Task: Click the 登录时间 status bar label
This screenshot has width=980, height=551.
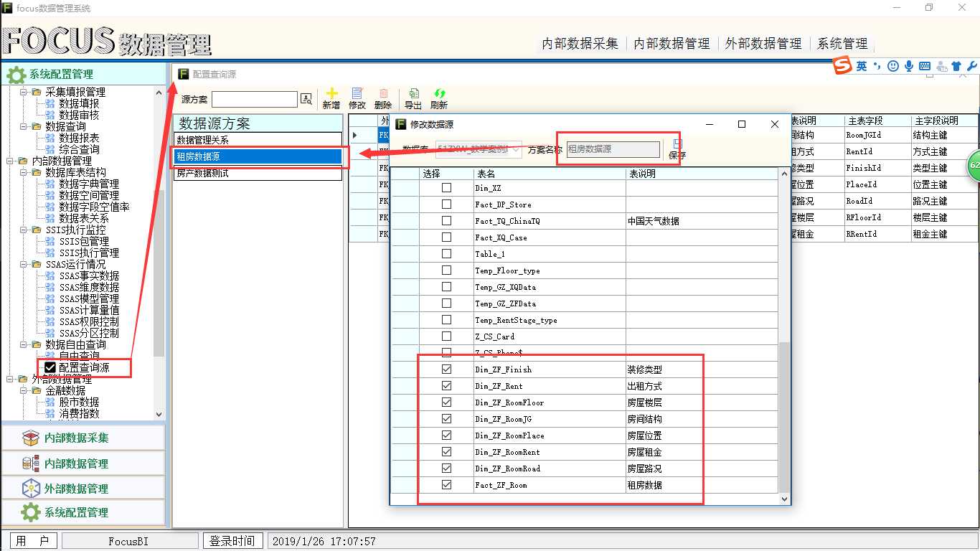Action: point(232,541)
